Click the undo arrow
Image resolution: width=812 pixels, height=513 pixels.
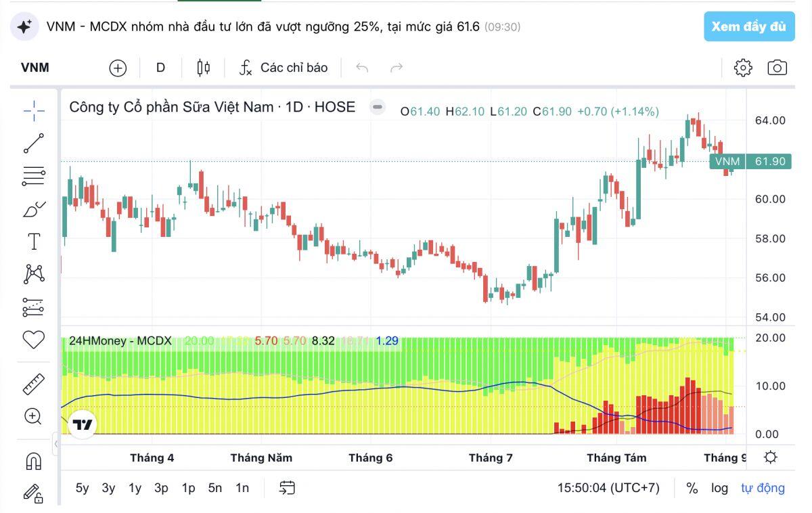click(362, 68)
